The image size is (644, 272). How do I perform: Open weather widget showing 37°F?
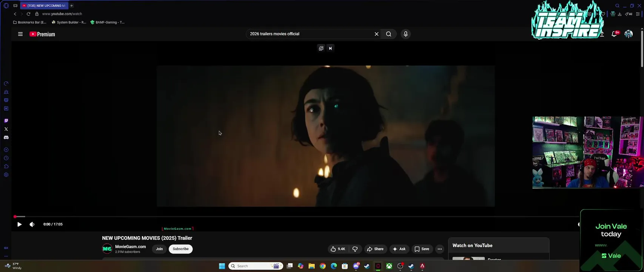point(13,266)
